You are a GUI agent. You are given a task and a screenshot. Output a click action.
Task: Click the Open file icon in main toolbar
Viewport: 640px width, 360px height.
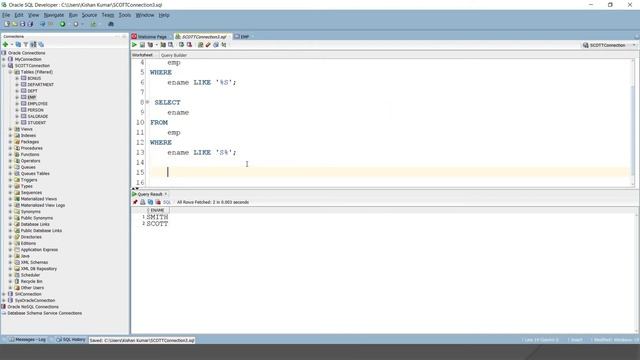coord(14,24)
